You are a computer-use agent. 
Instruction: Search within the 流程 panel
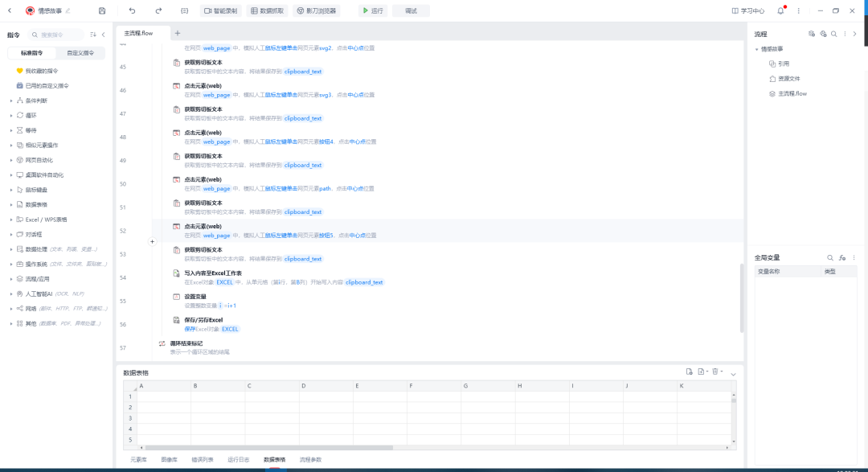click(834, 34)
